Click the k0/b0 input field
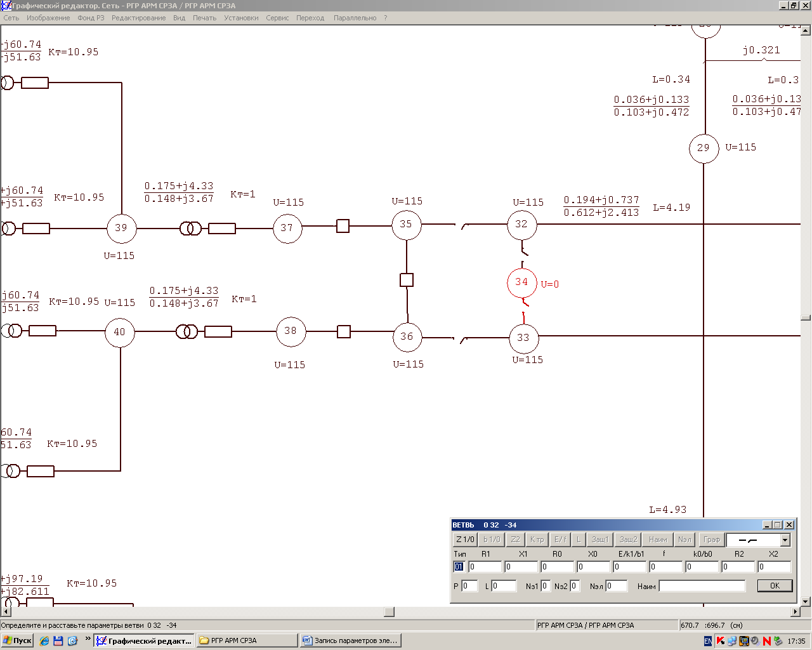812x650 pixels. [x=702, y=567]
